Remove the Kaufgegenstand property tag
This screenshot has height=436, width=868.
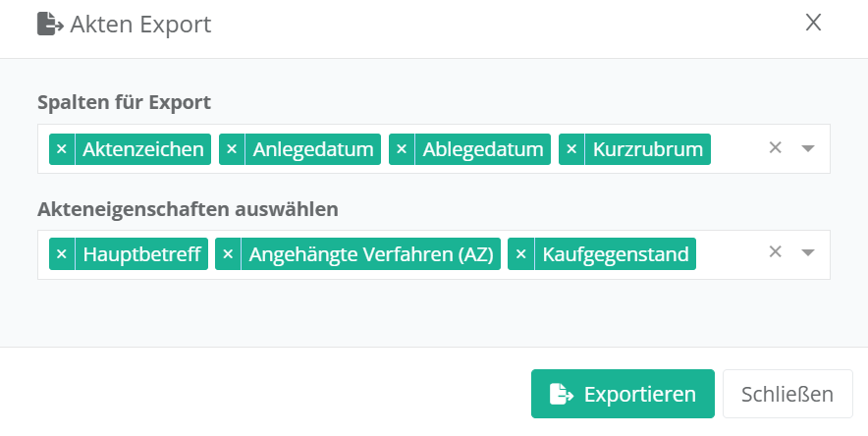[x=520, y=254]
